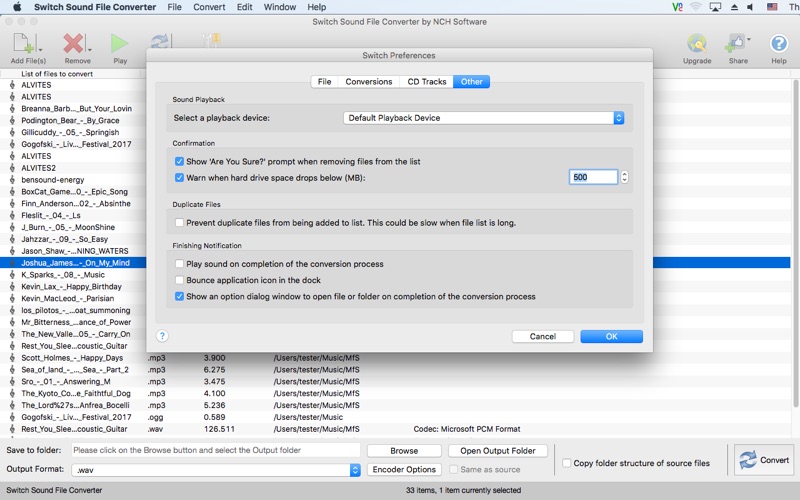Switch to the File preferences tab
The width and height of the screenshot is (800, 500).
pos(324,82)
